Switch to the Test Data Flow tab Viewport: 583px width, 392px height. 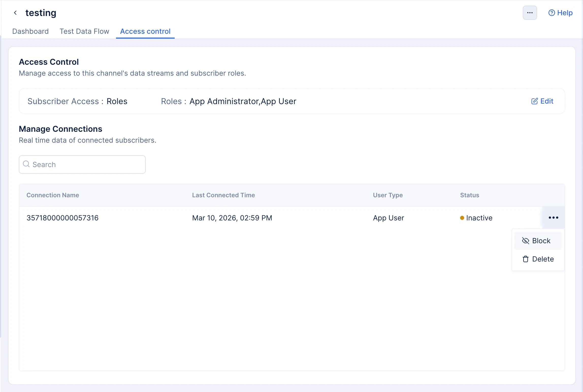[84, 31]
